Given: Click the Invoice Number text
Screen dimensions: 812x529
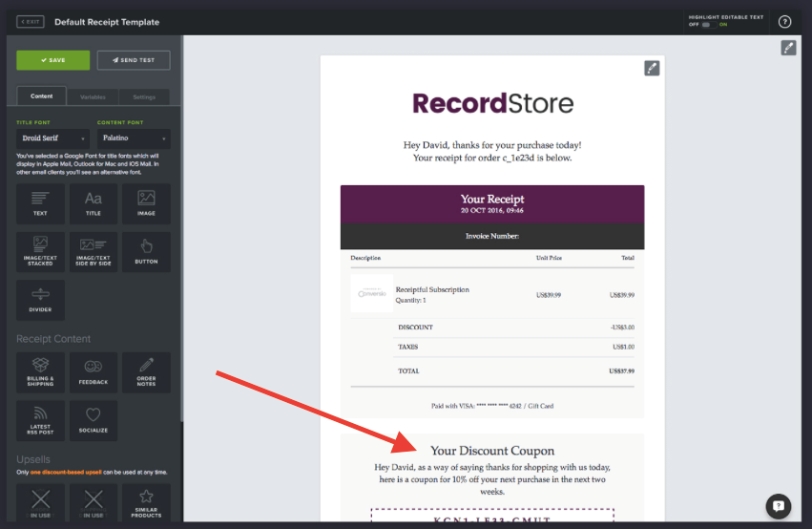Looking at the screenshot, I should tap(492, 236).
